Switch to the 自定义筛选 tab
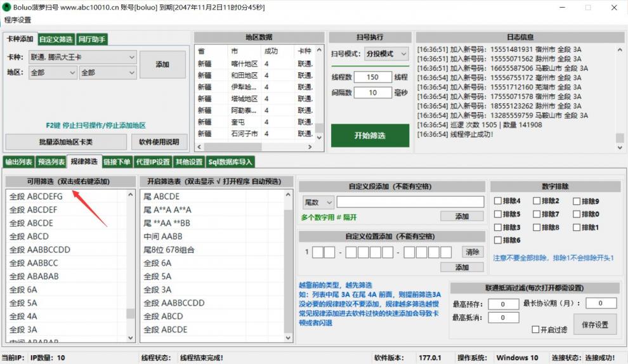The image size is (628, 364). (56, 39)
